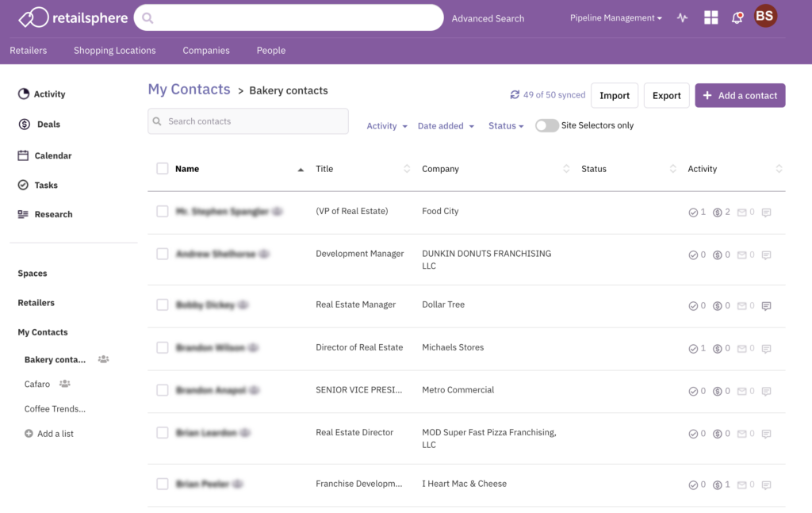Sort by Title column arrows
Viewport: 812px width, 513px height.
click(x=407, y=169)
